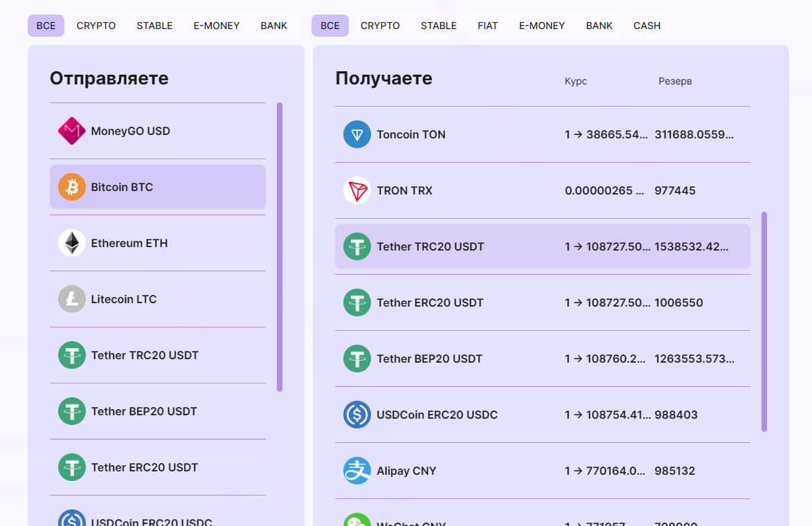Image resolution: width=812 pixels, height=526 pixels.
Task: Select left CRYPTO filter tab
Action: [96, 26]
